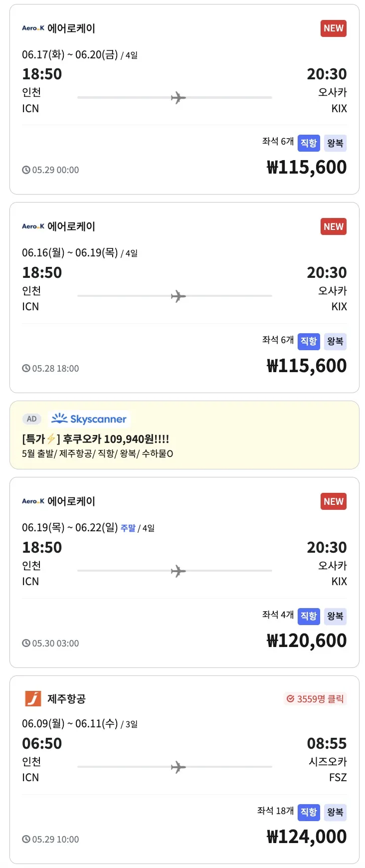
Task: Click the 제주항공 airline name
Action: [x=67, y=699]
